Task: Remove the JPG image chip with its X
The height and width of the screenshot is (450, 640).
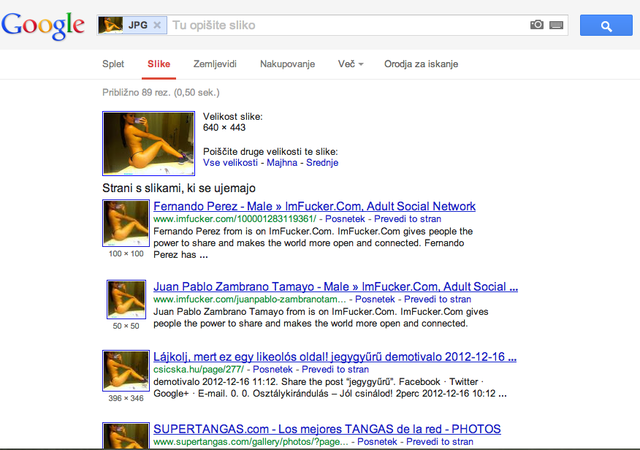Action: (x=157, y=25)
